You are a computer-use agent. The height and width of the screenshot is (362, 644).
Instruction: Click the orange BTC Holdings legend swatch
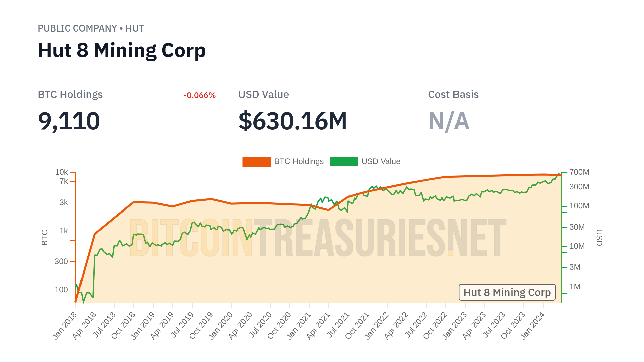[x=257, y=162]
